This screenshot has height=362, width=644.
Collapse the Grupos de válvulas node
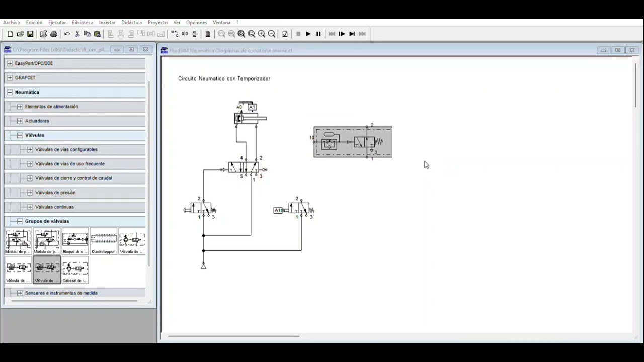pos(20,221)
